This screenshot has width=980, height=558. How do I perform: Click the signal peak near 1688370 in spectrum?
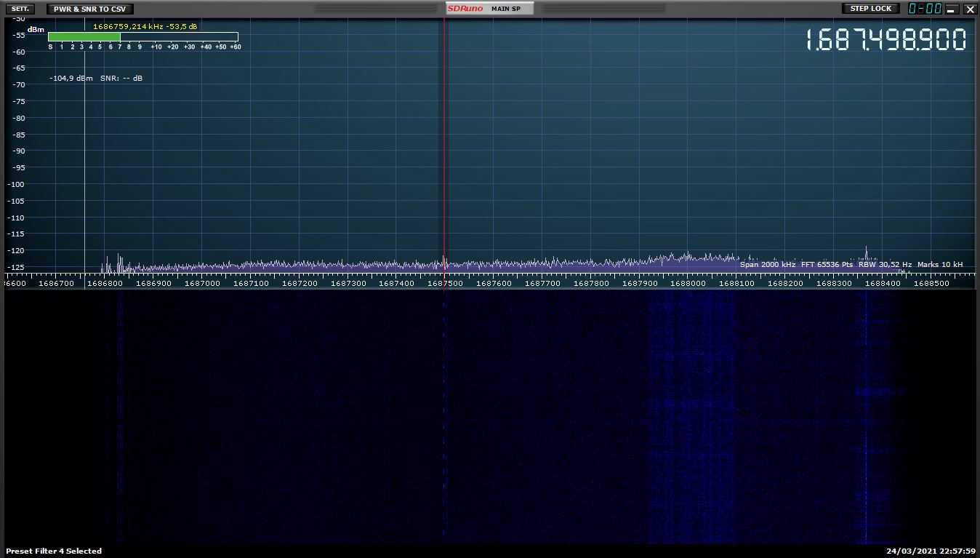tap(866, 252)
